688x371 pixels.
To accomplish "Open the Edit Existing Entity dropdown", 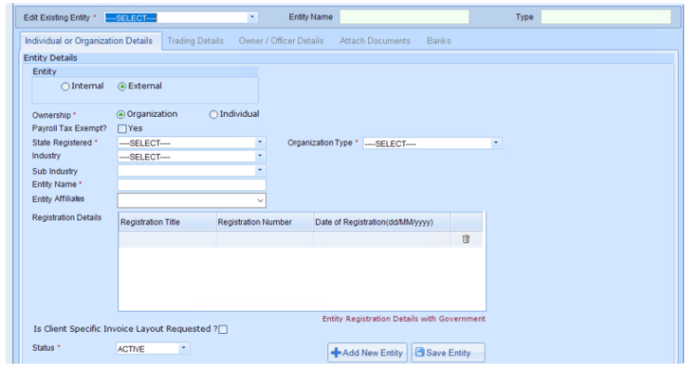I will point(252,18).
